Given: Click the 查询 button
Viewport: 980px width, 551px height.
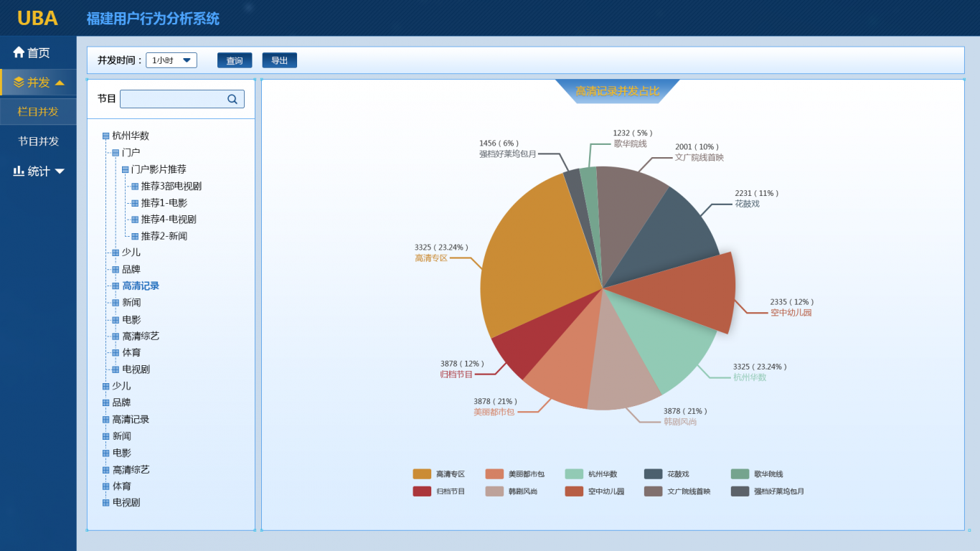Looking at the screenshot, I should click(x=235, y=60).
